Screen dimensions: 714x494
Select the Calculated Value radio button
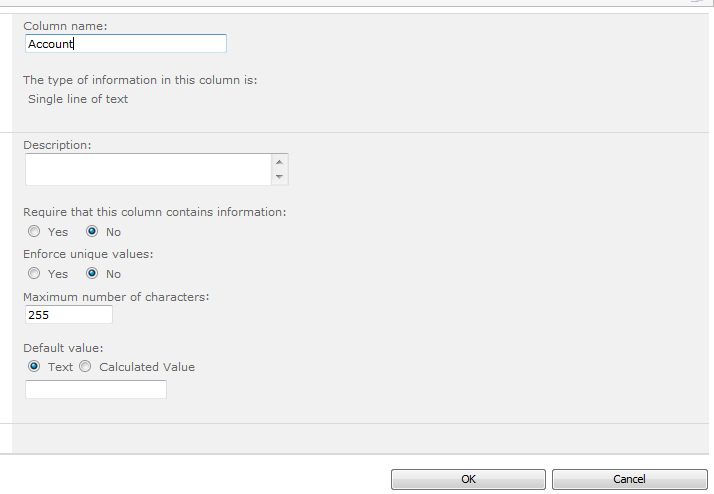click(85, 367)
